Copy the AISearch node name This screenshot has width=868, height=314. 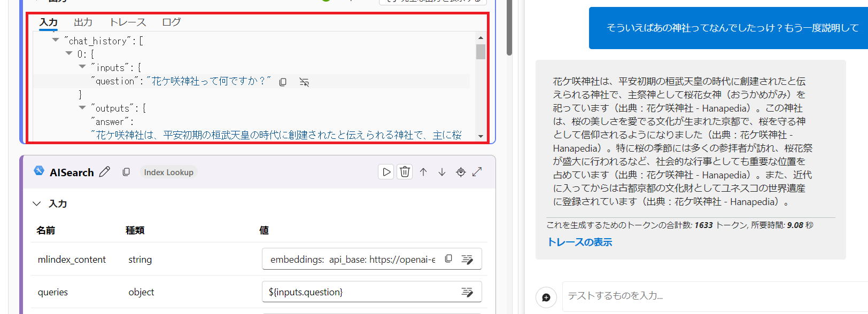[126, 172]
